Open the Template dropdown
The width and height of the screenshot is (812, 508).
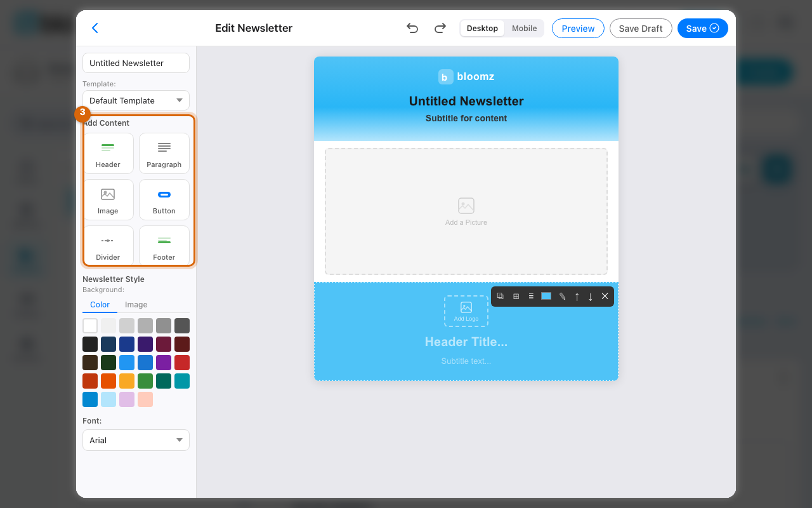coord(136,100)
